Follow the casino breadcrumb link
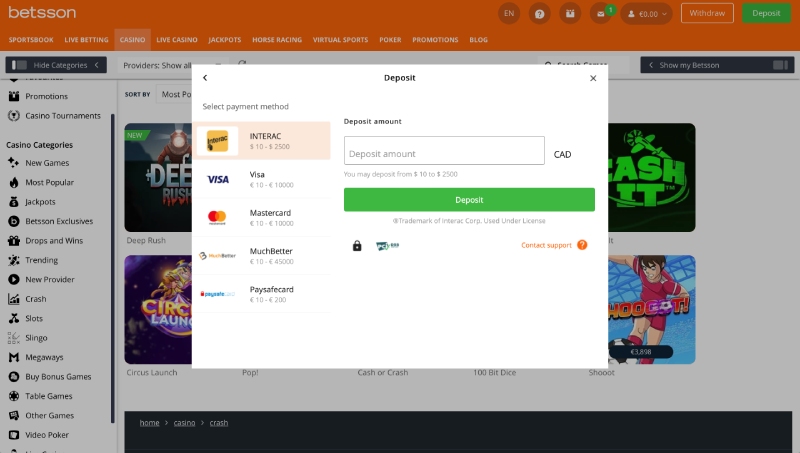Viewport: 800px width, 453px height. point(184,422)
